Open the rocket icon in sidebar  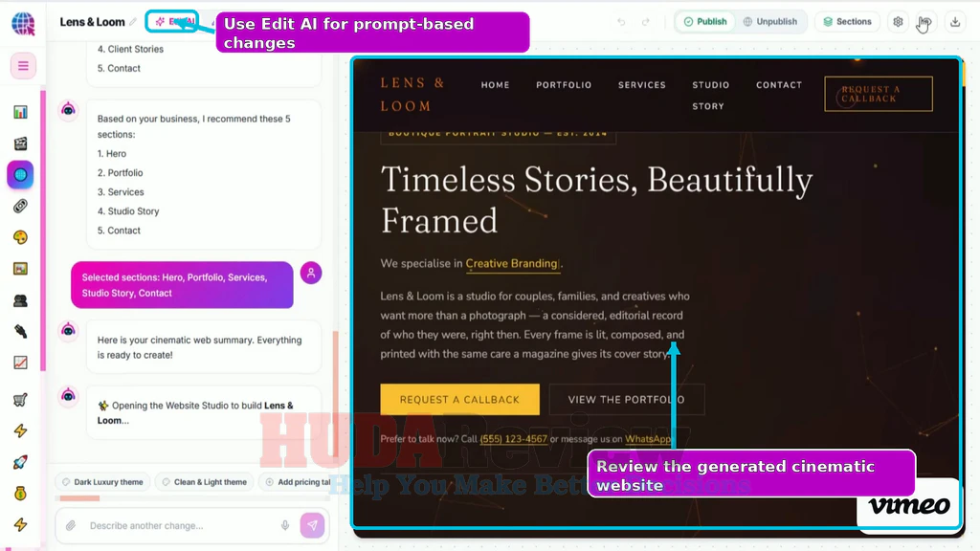click(x=21, y=462)
